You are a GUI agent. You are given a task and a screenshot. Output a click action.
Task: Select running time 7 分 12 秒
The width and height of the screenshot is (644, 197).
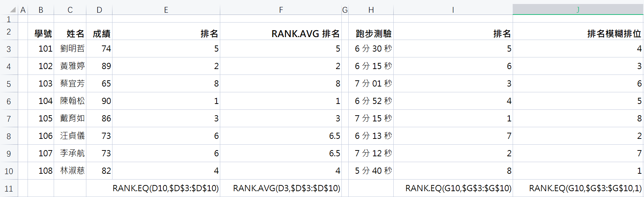coord(371,153)
